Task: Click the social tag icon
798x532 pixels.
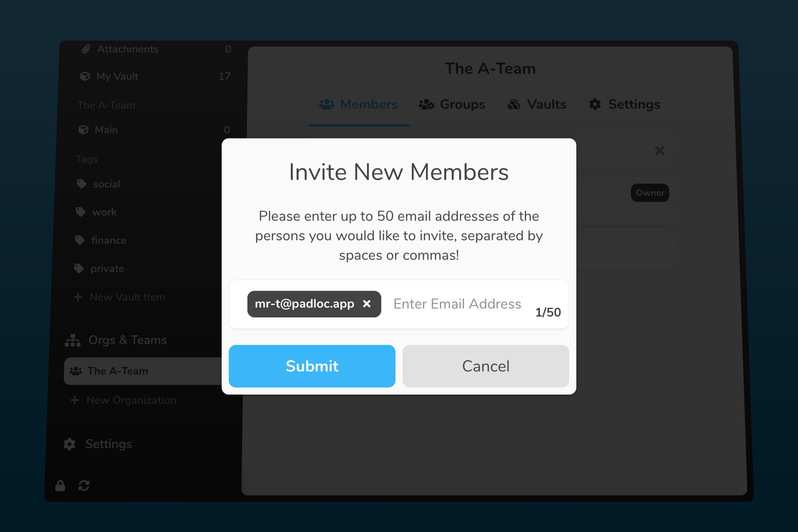Action: 82,184
